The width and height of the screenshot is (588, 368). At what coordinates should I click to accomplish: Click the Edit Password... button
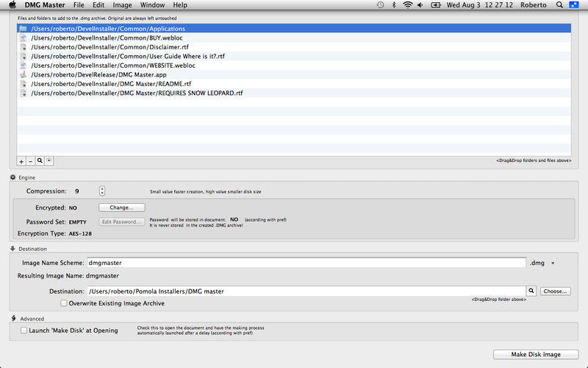121,222
